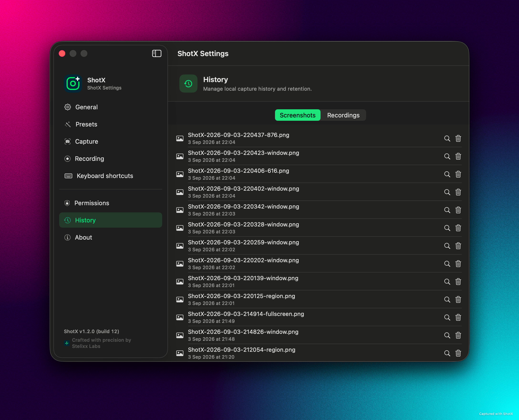Inspect 220259-window.png with magnifier icon

coord(447,246)
